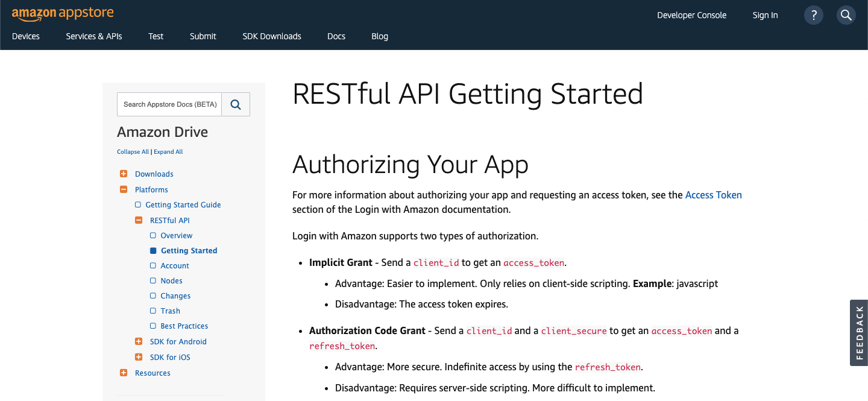The height and width of the screenshot is (401, 868).
Task: Open the site-wide search magnifier icon
Action: click(846, 14)
